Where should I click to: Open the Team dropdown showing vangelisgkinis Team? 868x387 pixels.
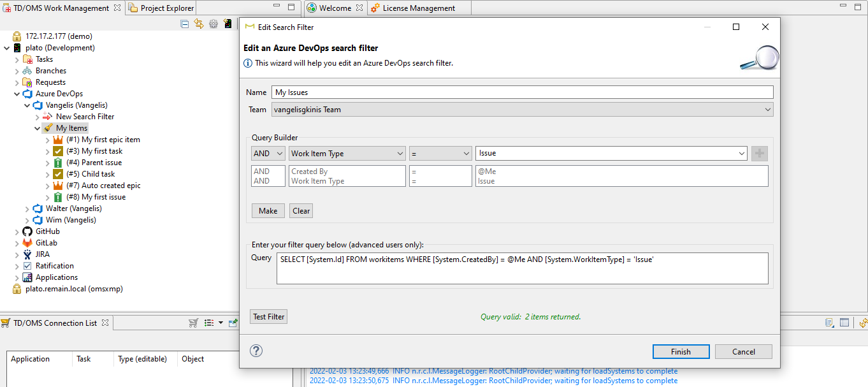522,110
